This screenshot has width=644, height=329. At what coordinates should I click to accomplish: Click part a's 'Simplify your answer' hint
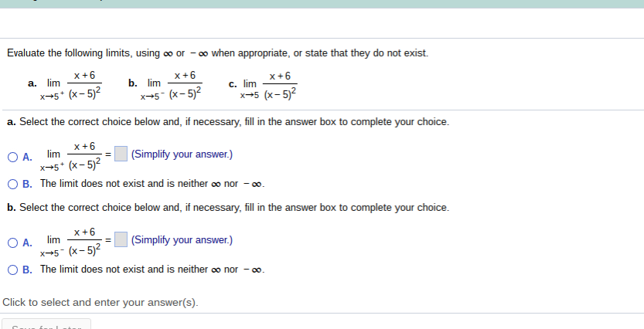click(182, 154)
